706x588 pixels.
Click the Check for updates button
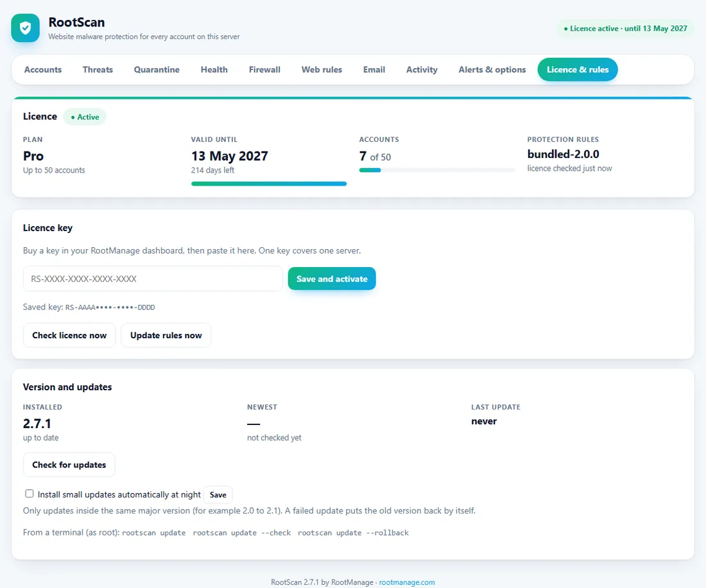69,465
